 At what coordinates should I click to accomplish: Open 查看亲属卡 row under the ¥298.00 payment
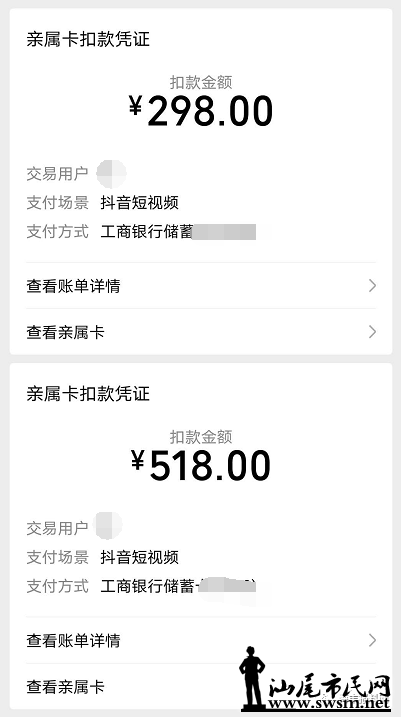click(201, 332)
